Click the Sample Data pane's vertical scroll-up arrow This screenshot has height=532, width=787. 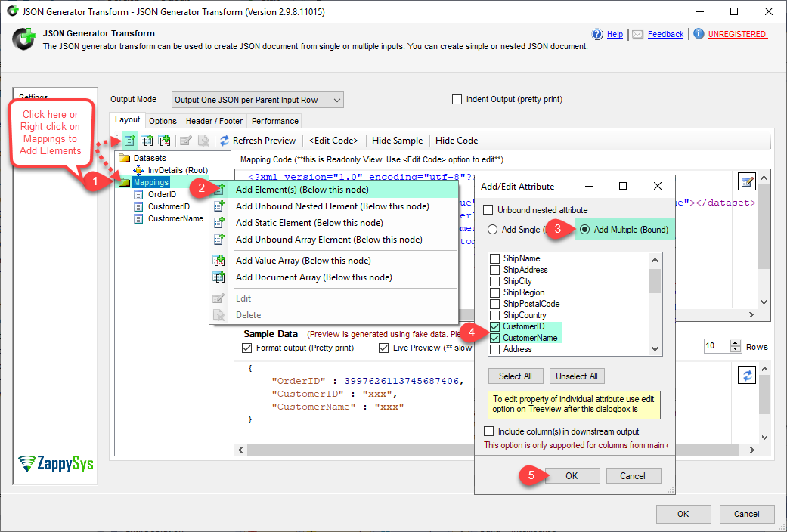click(x=764, y=369)
